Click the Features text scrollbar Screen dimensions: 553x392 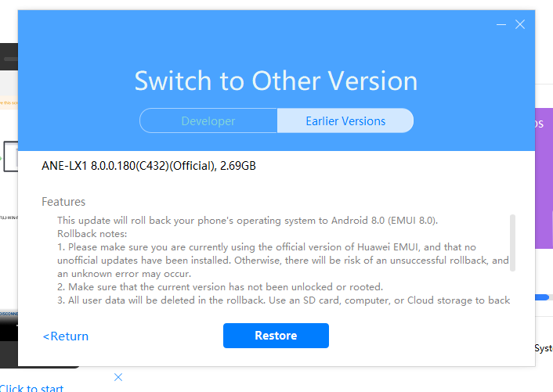(x=512, y=243)
